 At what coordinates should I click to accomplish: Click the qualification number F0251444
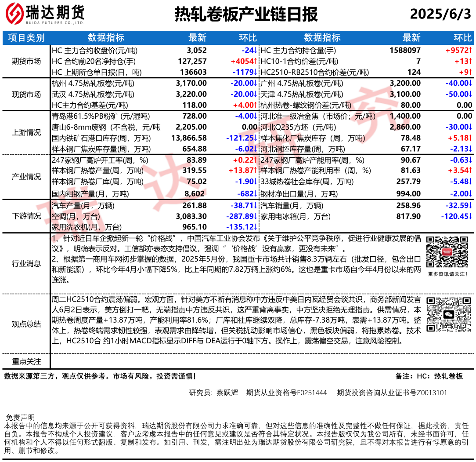[312, 393]
